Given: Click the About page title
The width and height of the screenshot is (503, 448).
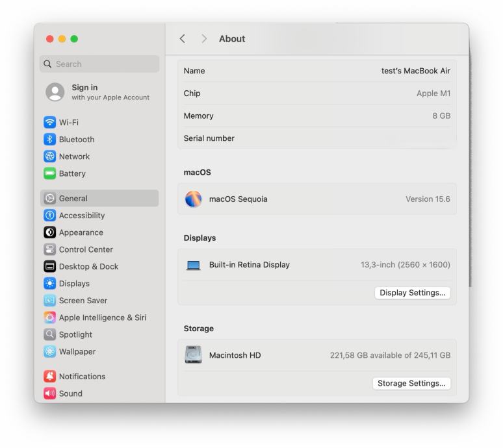Looking at the screenshot, I should click(x=232, y=39).
